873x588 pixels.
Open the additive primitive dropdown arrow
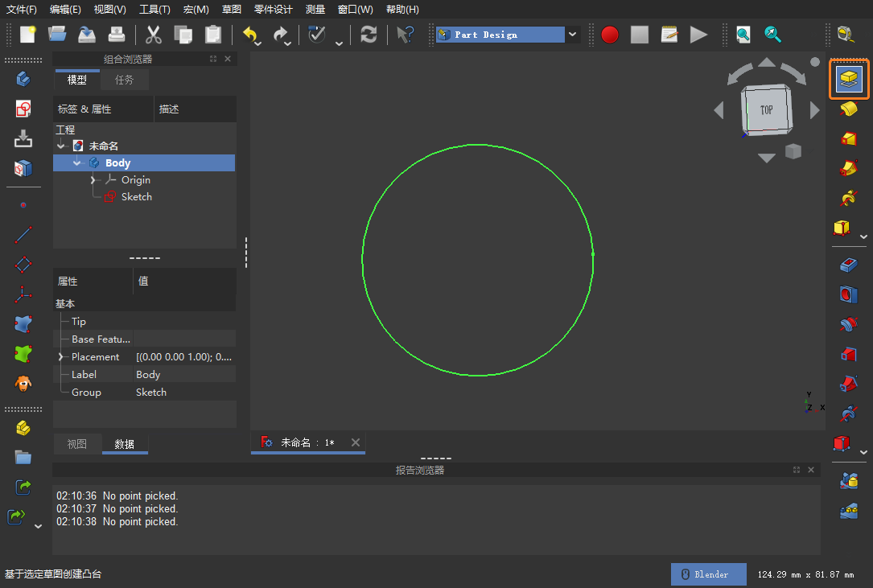pos(864,236)
